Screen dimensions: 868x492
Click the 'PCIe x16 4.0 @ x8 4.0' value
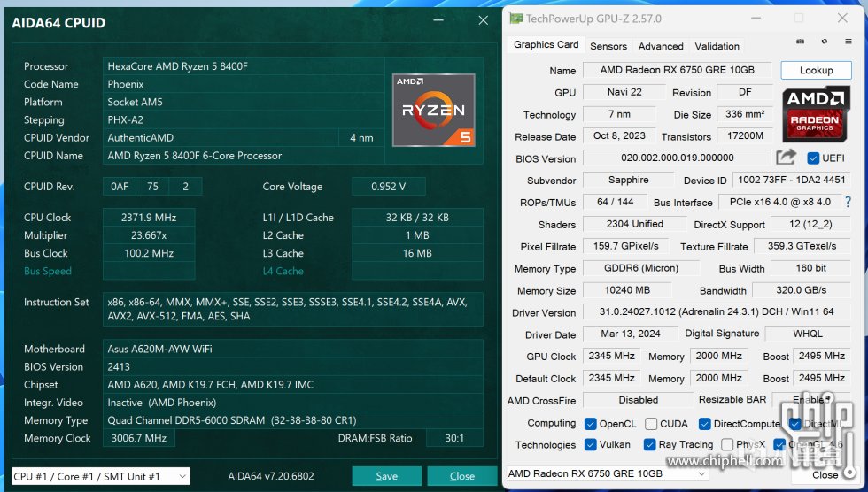click(x=779, y=202)
